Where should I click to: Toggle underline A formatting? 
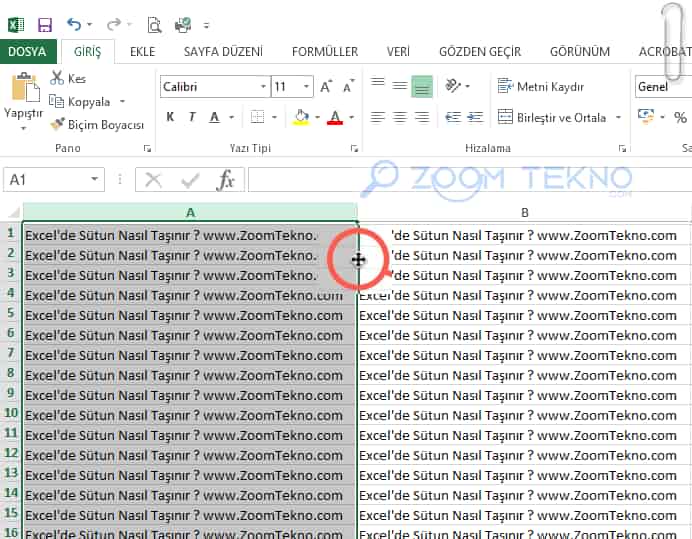click(214, 117)
